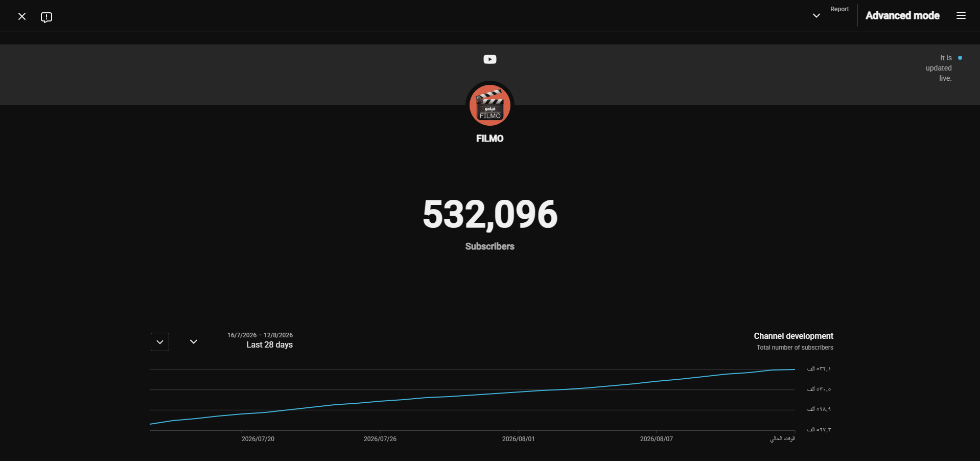
Task: Click the 2026/07/20 axis date
Action: click(258, 439)
